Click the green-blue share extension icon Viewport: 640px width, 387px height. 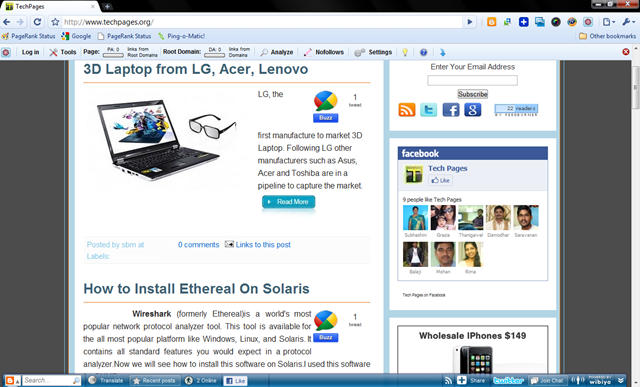[x=507, y=22]
